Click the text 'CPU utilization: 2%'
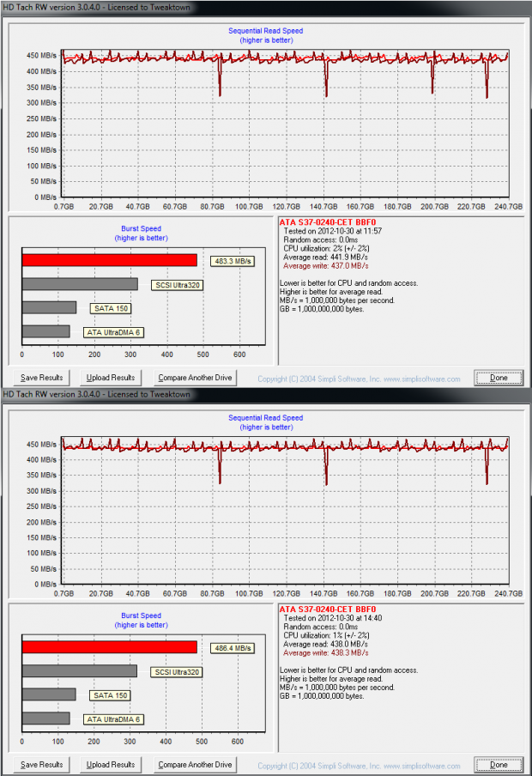 313,248
